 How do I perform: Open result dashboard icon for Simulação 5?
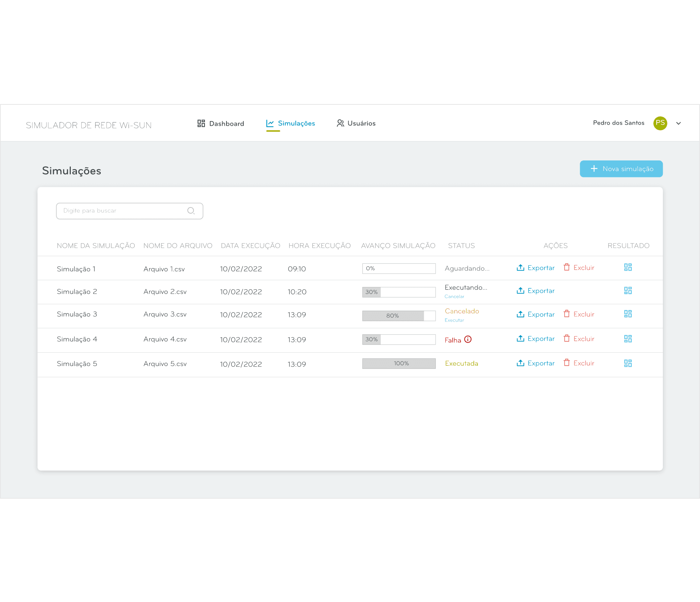pos(628,363)
